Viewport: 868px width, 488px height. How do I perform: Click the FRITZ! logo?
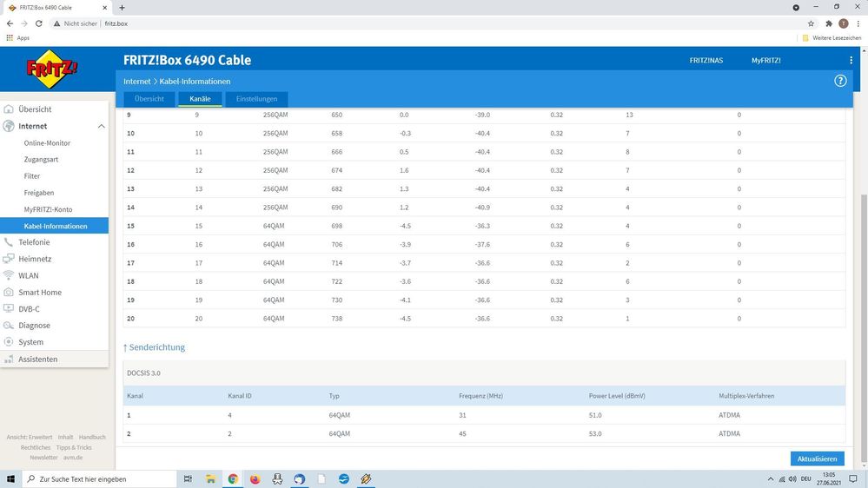[x=52, y=69]
